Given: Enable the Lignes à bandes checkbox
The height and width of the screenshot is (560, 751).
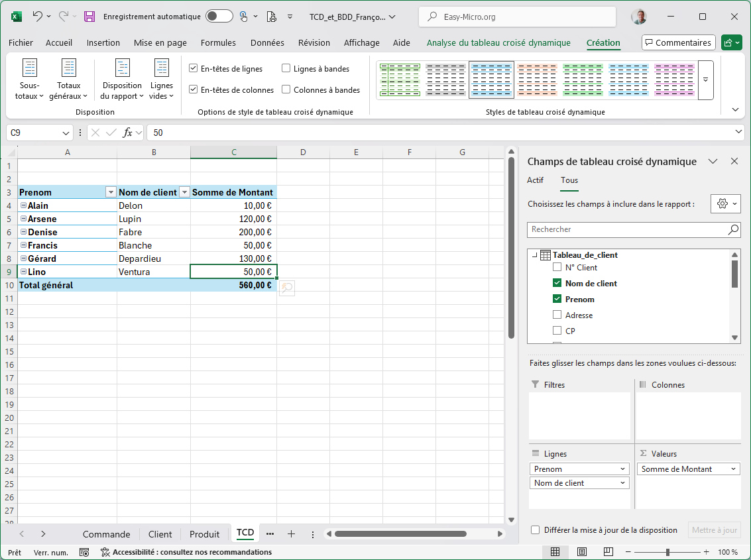Looking at the screenshot, I should point(286,69).
